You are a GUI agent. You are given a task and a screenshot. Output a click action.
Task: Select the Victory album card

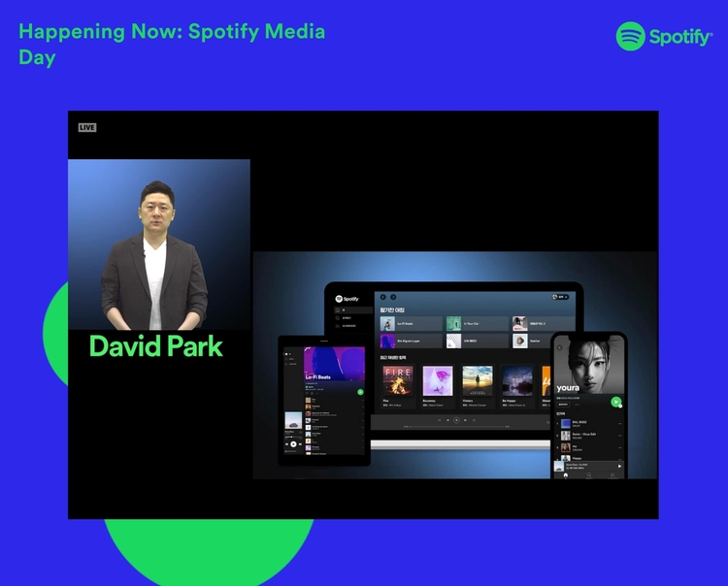point(478,380)
